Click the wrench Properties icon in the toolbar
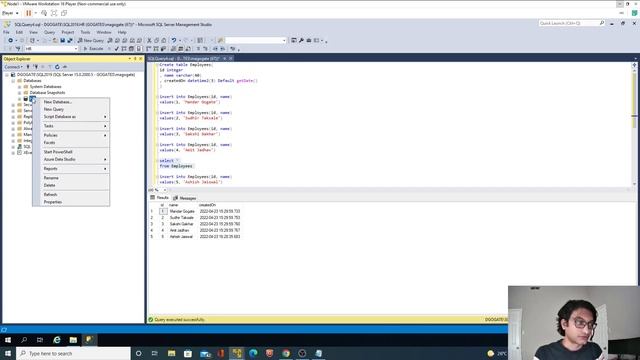The width and height of the screenshot is (640, 360). (x=301, y=40)
